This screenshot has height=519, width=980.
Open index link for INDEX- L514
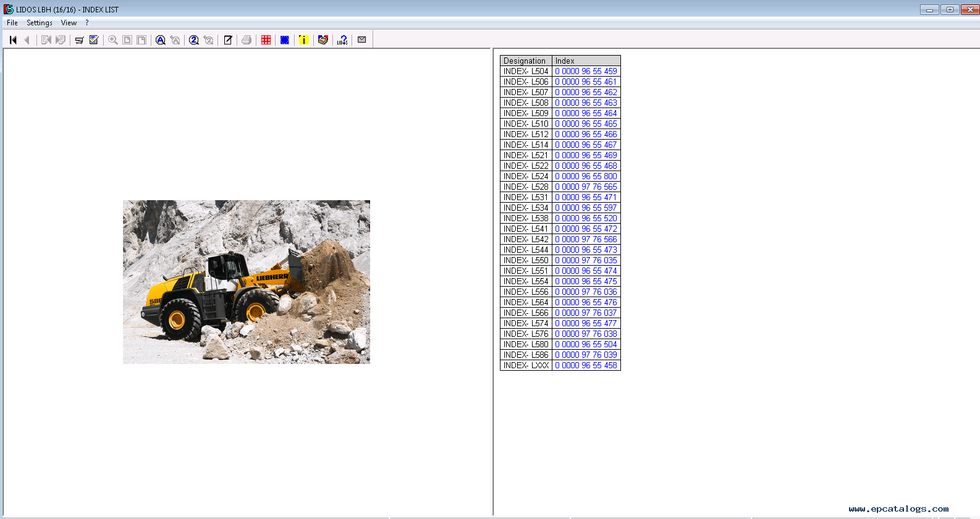tap(586, 145)
